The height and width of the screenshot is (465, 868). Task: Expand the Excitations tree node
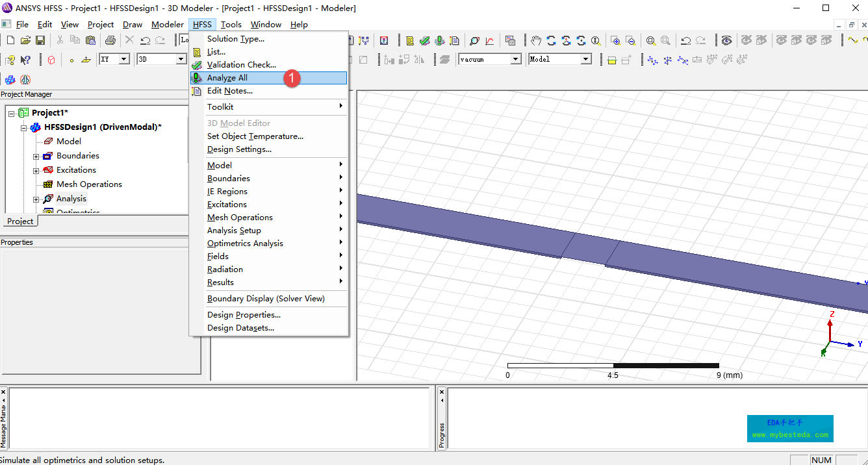click(x=37, y=170)
